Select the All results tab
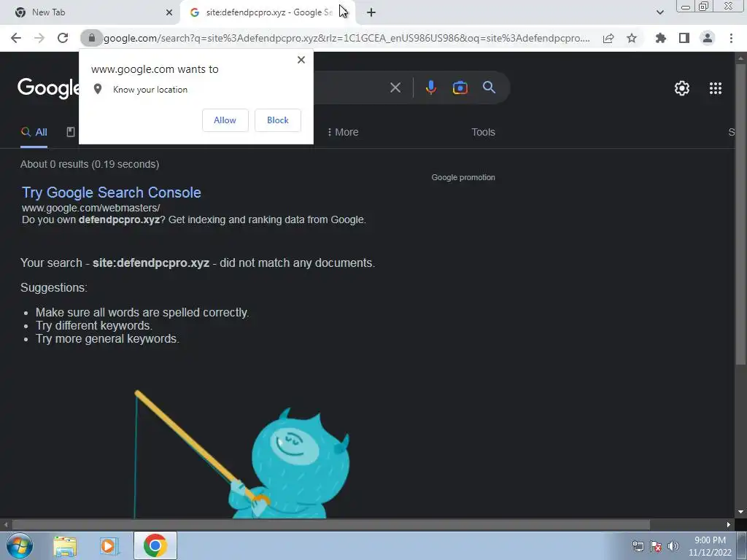Image resolution: width=747 pixels, height=560 pixels. click(x=34, y=133)
